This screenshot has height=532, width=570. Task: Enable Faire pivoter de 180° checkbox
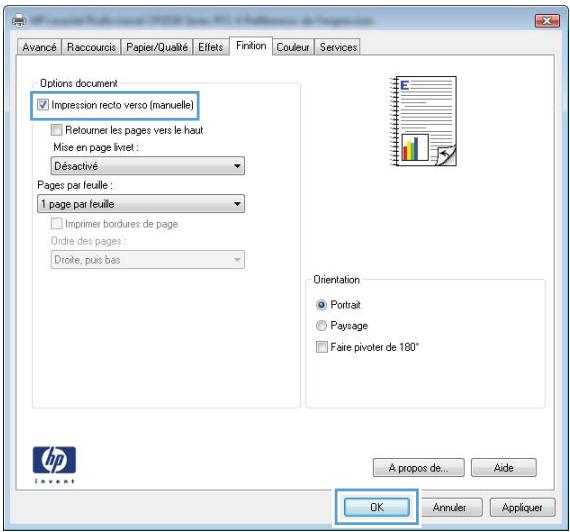point(321,347)
